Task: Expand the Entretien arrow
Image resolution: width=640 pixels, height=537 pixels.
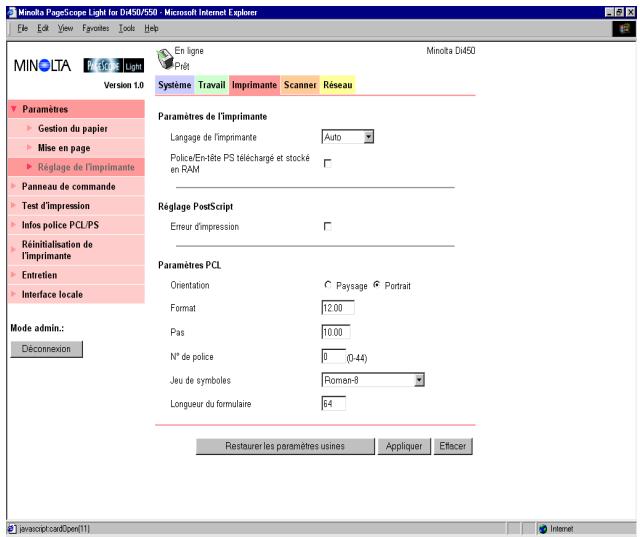Action: [x=13, y=275]
